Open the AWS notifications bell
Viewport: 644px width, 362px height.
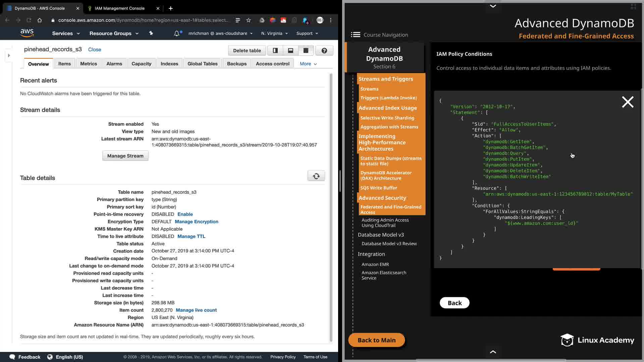pos(177,34)
